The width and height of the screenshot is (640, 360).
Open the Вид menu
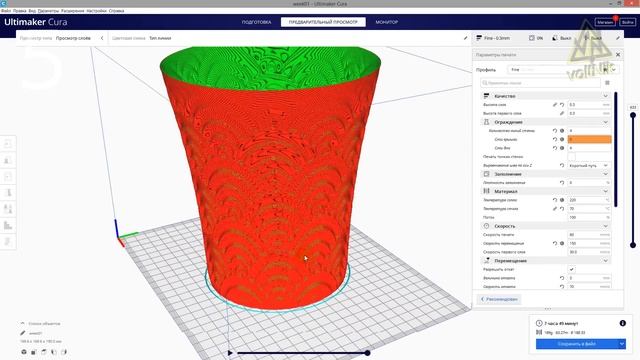coord(32,11)
